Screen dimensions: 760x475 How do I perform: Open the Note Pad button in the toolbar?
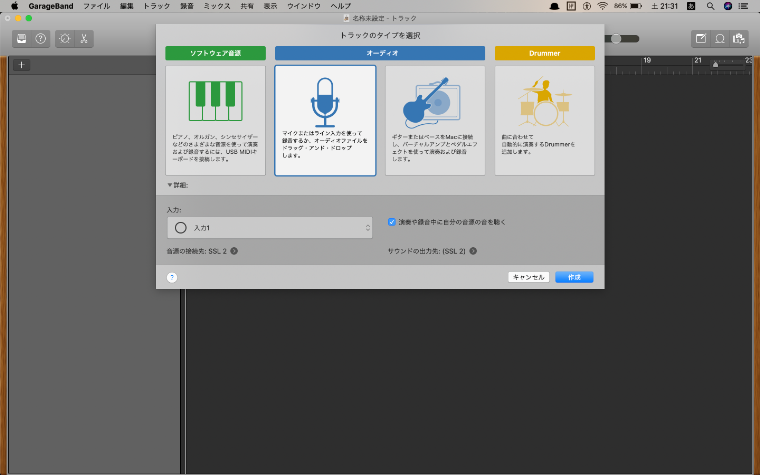pos(701,39)
